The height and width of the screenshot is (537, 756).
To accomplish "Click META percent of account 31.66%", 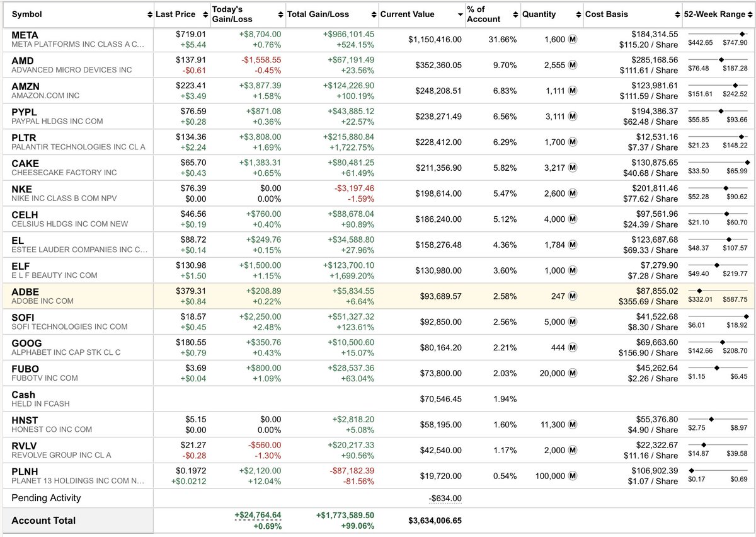I will [503, 39].
